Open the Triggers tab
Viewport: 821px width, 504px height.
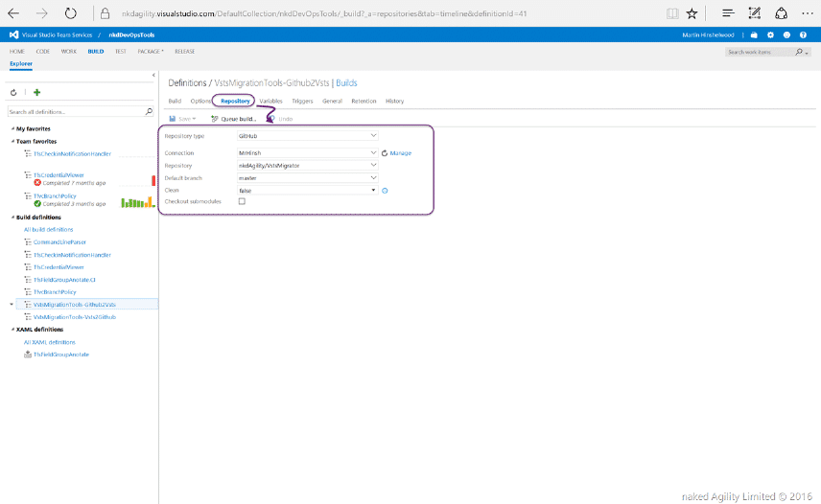click(x=302, y=101)
